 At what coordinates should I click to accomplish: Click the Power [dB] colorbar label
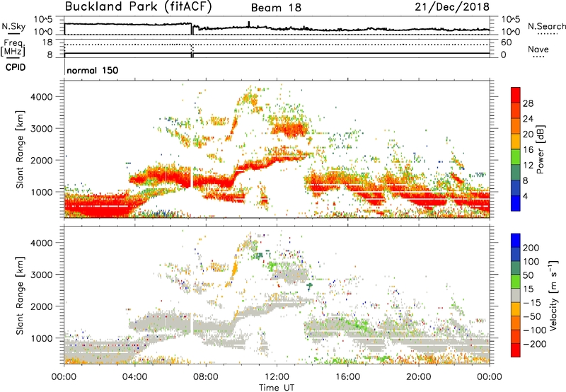[540, 149]
